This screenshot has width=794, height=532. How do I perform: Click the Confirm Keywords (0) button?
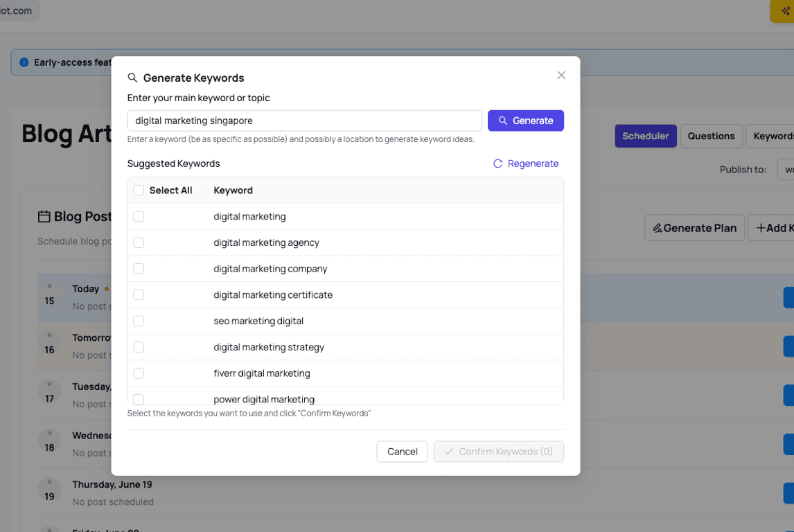click(x=498, y=452)
